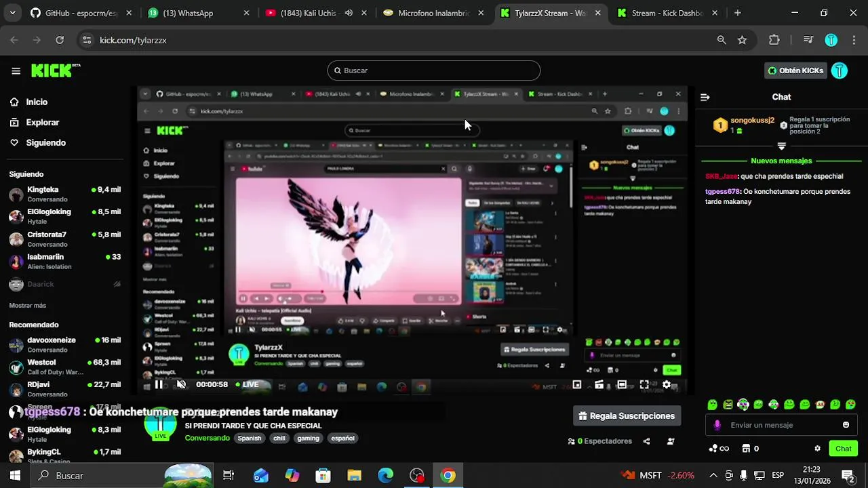Show hidden system tray icons
The height and width of the screenshot is (488, 868).
click(x=713, y=475)
